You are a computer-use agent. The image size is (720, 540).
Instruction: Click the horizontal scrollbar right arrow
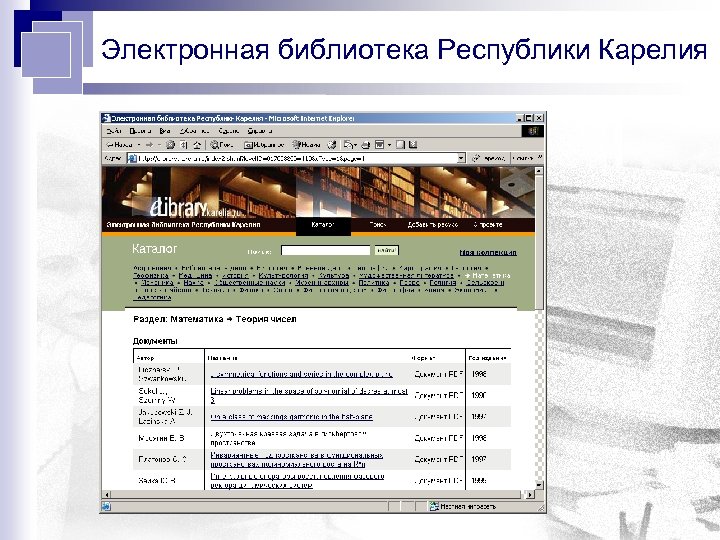coord(530,495)
